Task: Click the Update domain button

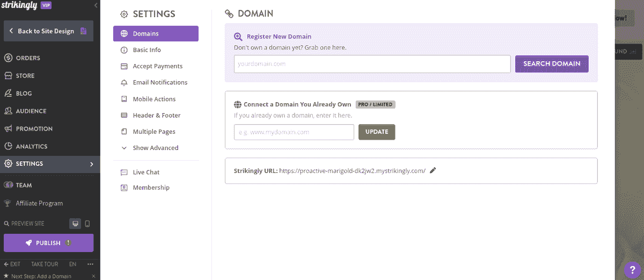Action: [x=377, y=132]
